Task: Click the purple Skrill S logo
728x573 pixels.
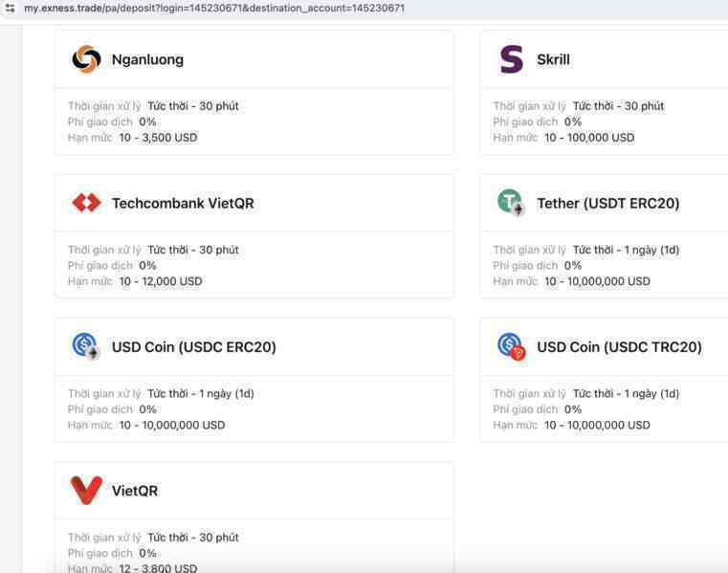Action: tap(512, 59)
